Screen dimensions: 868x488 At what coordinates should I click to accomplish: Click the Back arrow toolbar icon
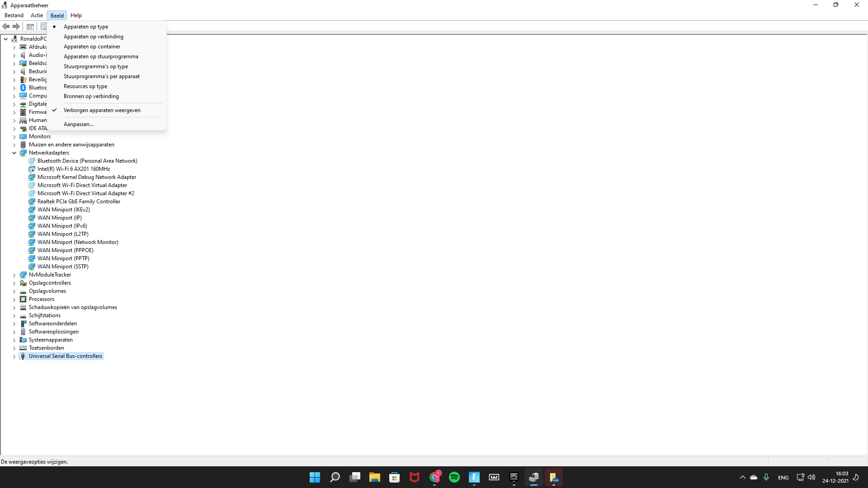click(6, 27)
